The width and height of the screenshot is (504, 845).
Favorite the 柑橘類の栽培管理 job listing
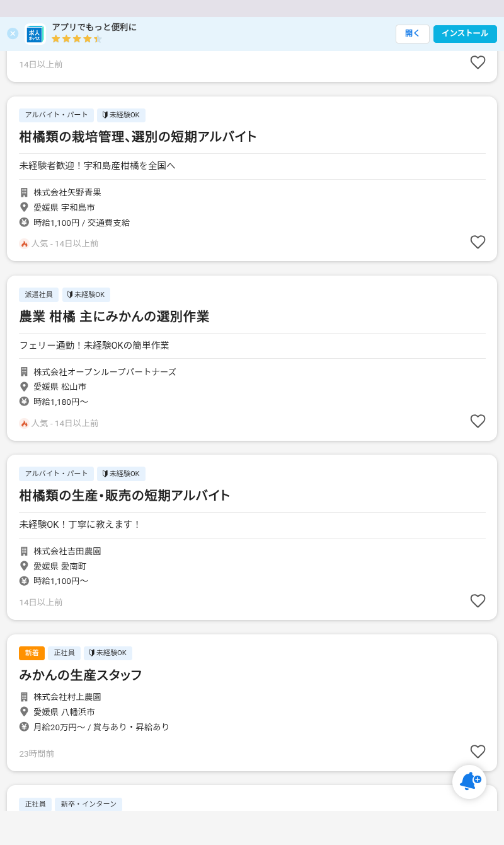[478, 242]
